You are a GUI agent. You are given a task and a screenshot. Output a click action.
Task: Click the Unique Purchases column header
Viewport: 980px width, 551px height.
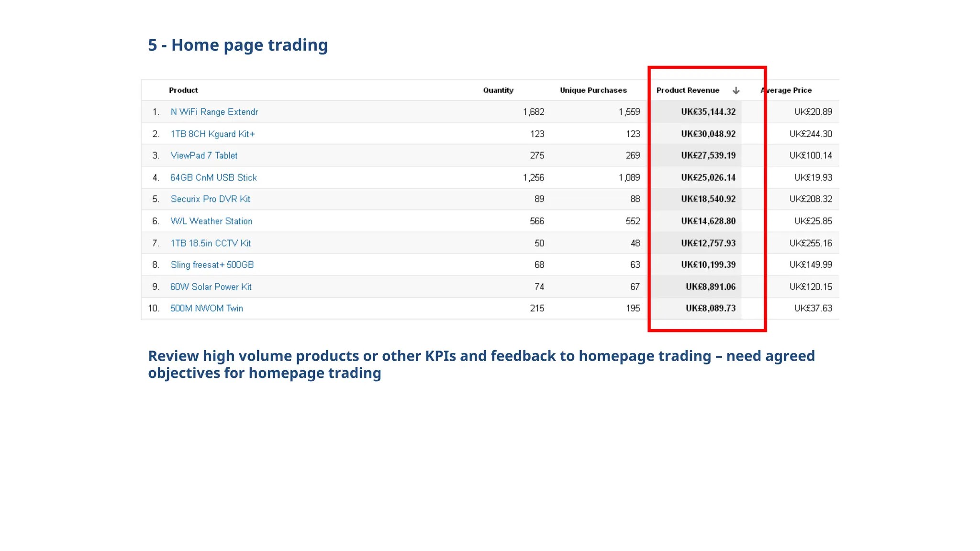coord(593,90)
